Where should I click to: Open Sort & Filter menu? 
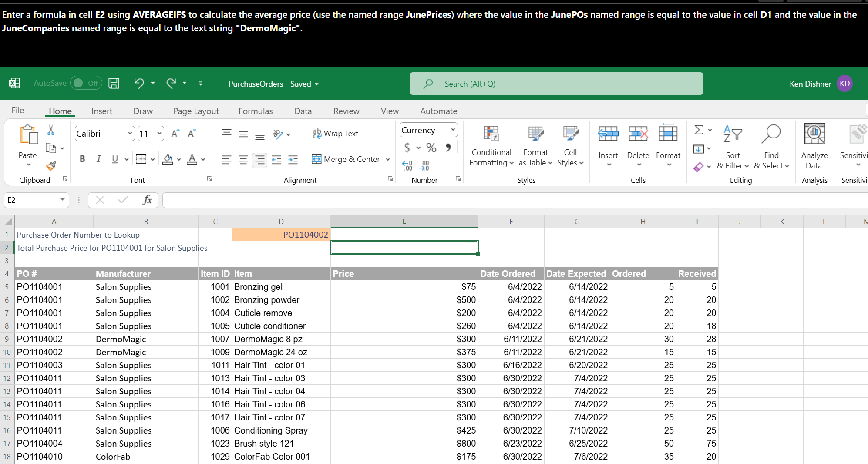tap(733, 147)
